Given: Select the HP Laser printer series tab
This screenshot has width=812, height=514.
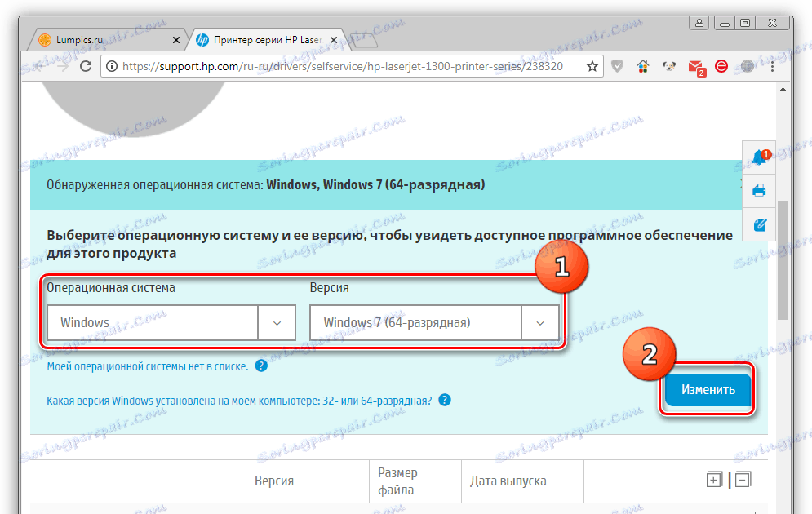Looking at the screenshot, I should pos(268,40).
